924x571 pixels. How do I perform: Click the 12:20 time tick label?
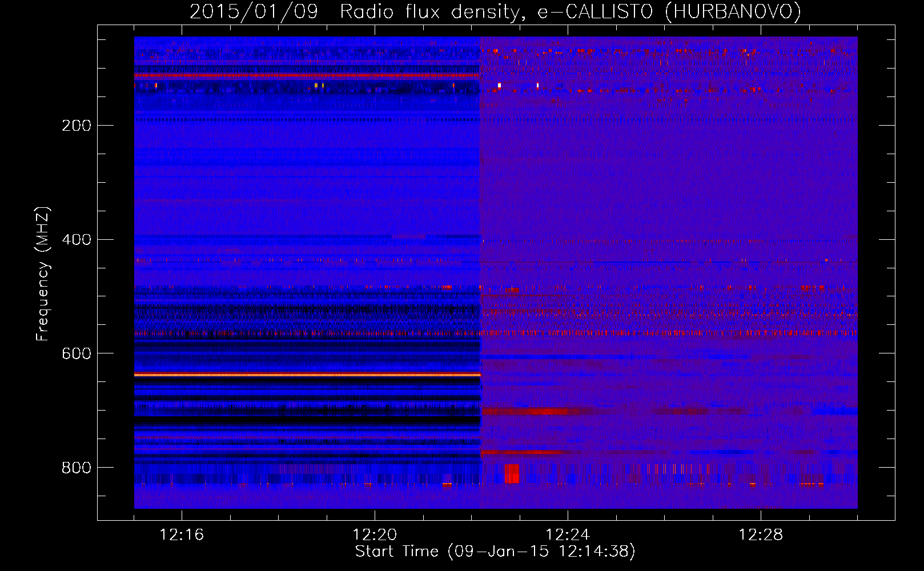point(375,535)
